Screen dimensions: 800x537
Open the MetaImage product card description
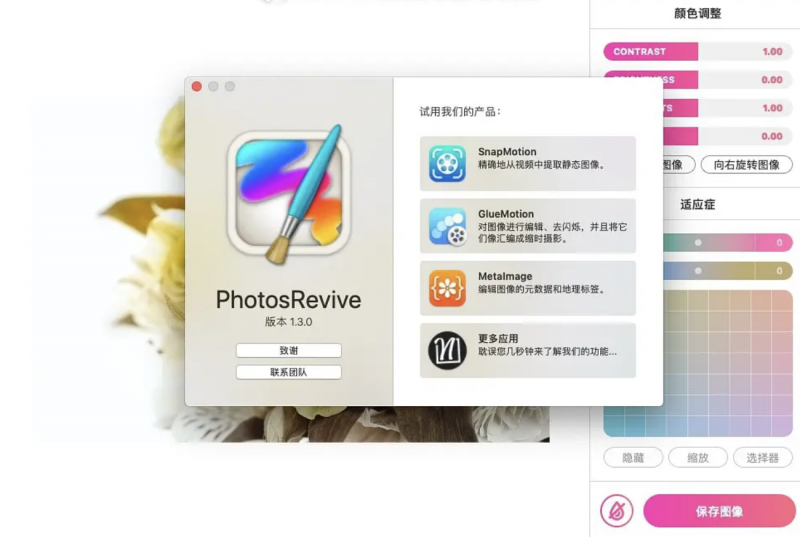(542, 289)
